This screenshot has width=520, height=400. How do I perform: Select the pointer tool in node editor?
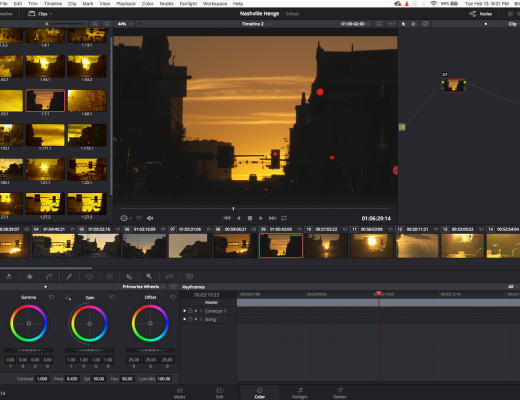coord(403,24)
